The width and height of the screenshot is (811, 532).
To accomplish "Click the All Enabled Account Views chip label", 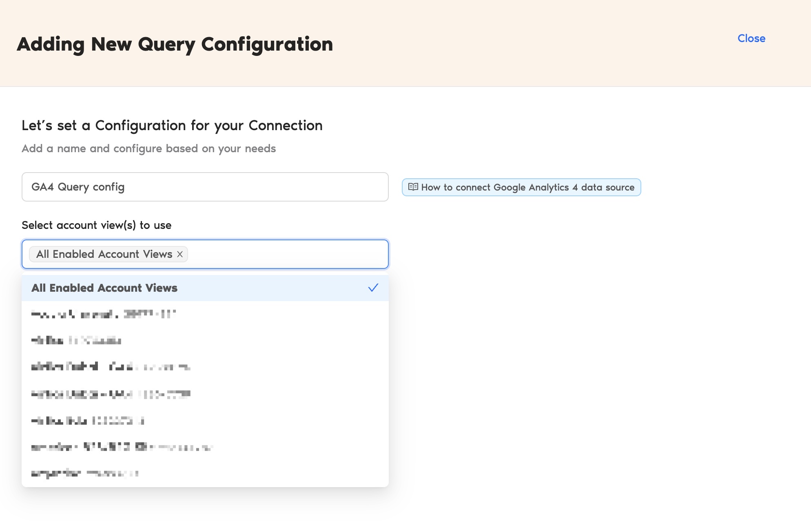I will [104, 254].
